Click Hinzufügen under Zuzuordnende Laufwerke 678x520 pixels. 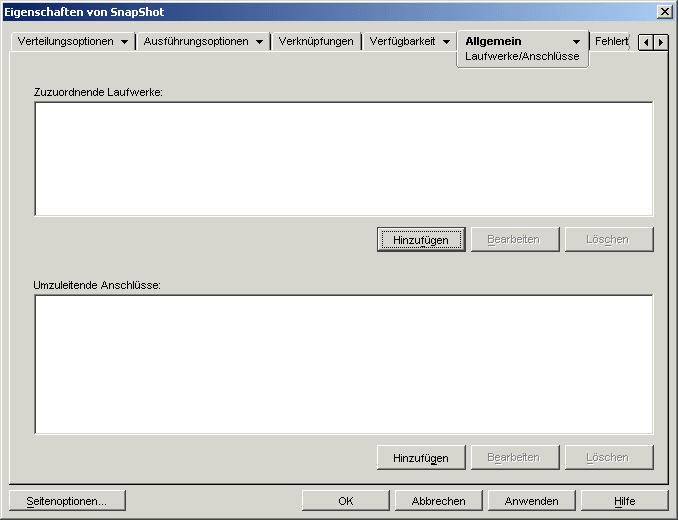point(421,240)
